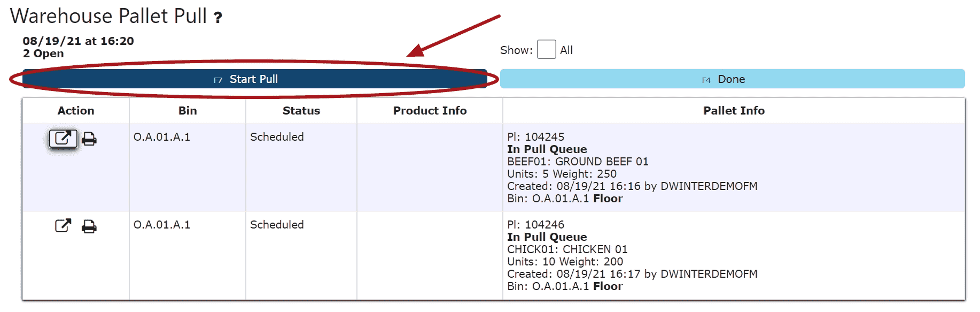Enable the Show All checkbox
This screenshot has height=312, width=980.
coord(546,50)
